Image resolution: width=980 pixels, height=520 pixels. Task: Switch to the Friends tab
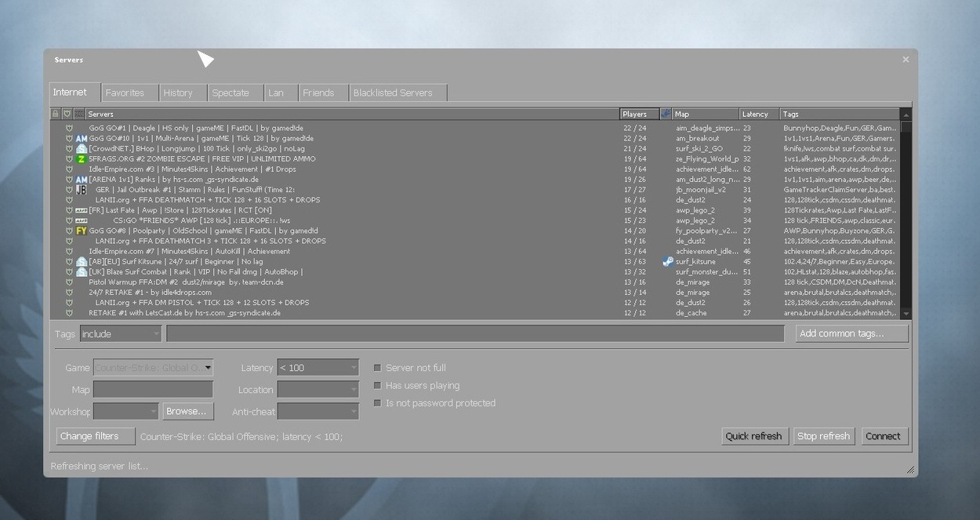click(x=322, y=93)
